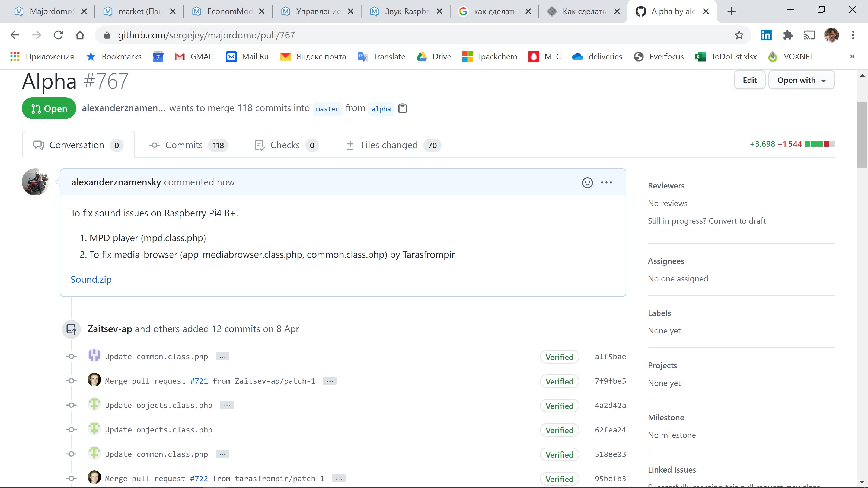Bookmark this page with the star icon
The image size is (868, 488).
739,35
